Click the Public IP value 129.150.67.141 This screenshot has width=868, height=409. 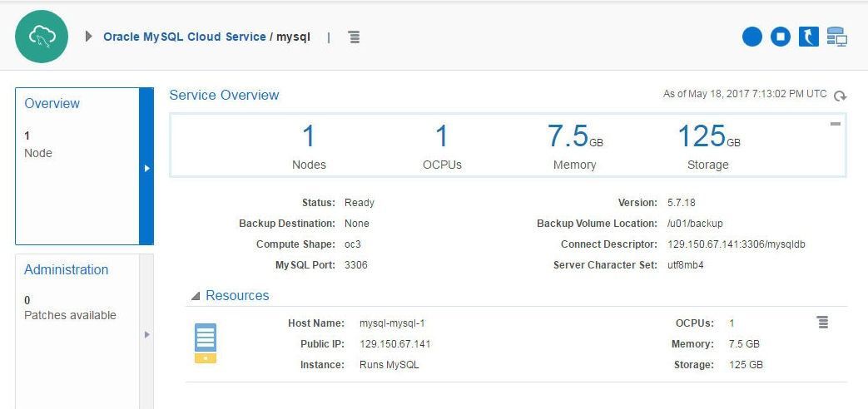(395, 344)
